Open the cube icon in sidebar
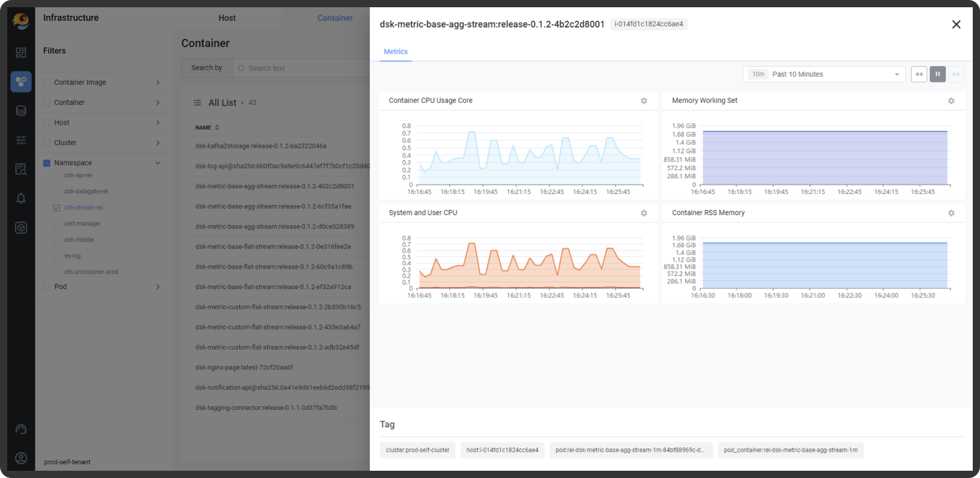The width and height of the screenshot is (980, 478). point(20,227)
